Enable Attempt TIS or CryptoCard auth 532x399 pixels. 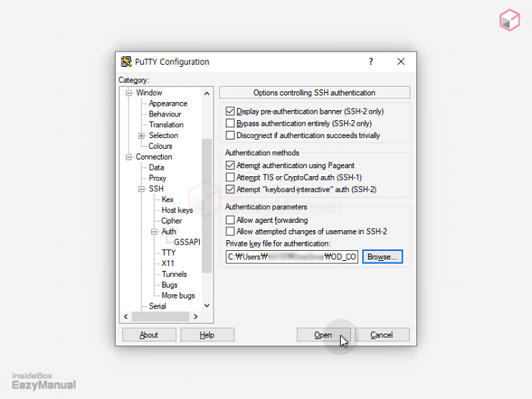click(230, 177)
